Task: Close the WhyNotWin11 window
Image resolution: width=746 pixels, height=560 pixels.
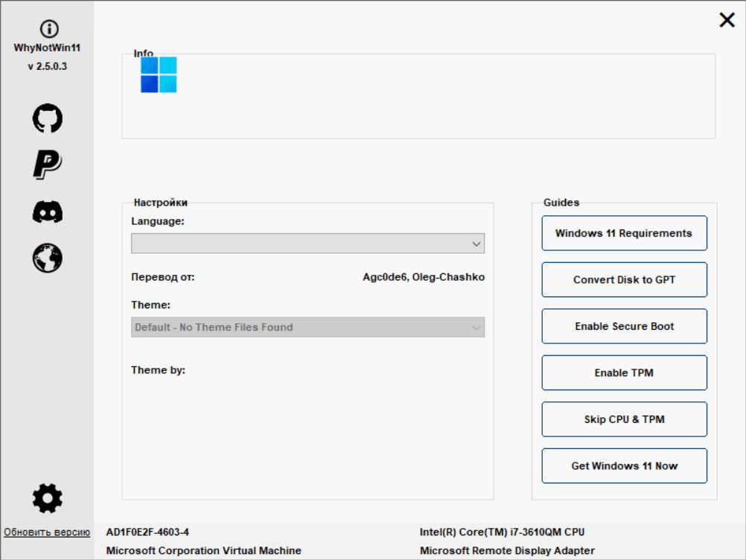Action: (727, 20)
